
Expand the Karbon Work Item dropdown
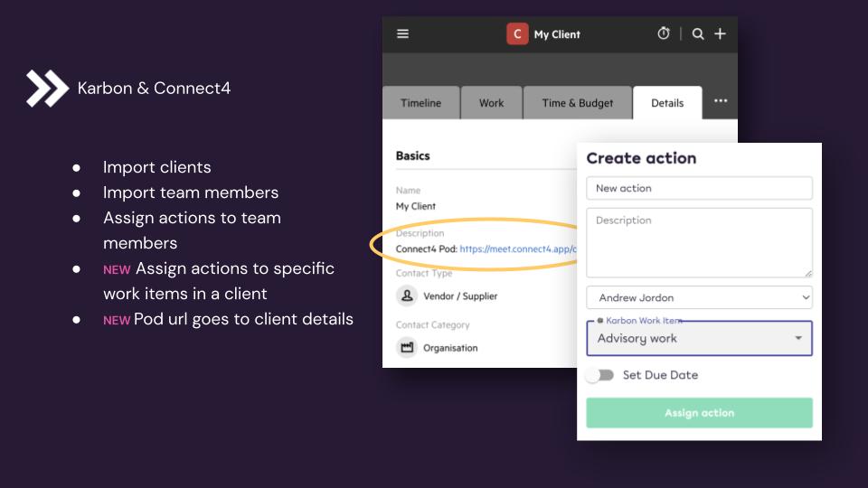[x=699, y=338]
